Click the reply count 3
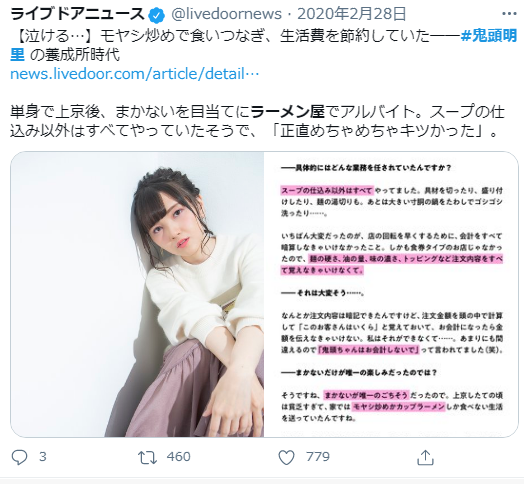 coord(42,457)
